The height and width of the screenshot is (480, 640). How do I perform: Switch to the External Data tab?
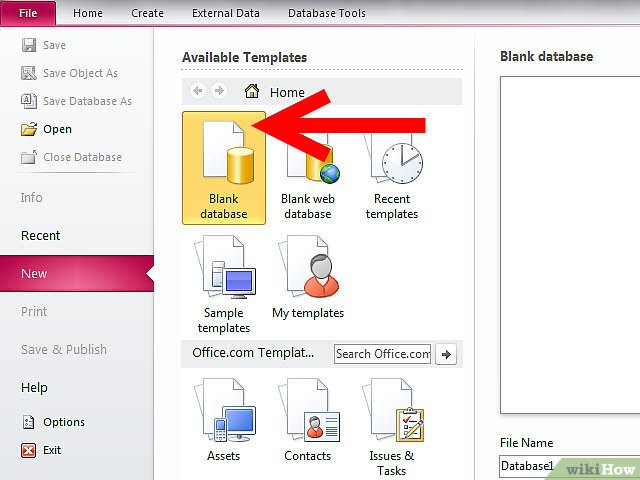point(226,13)
